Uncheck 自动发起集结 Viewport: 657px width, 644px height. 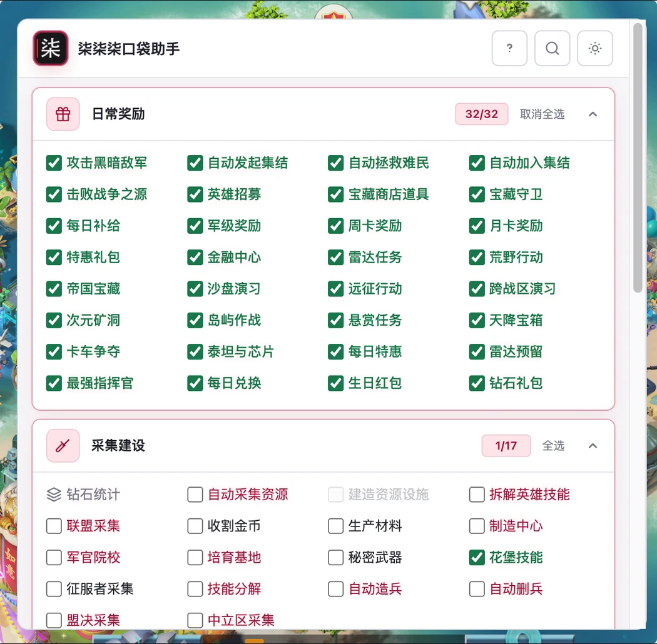click(195, 163)
